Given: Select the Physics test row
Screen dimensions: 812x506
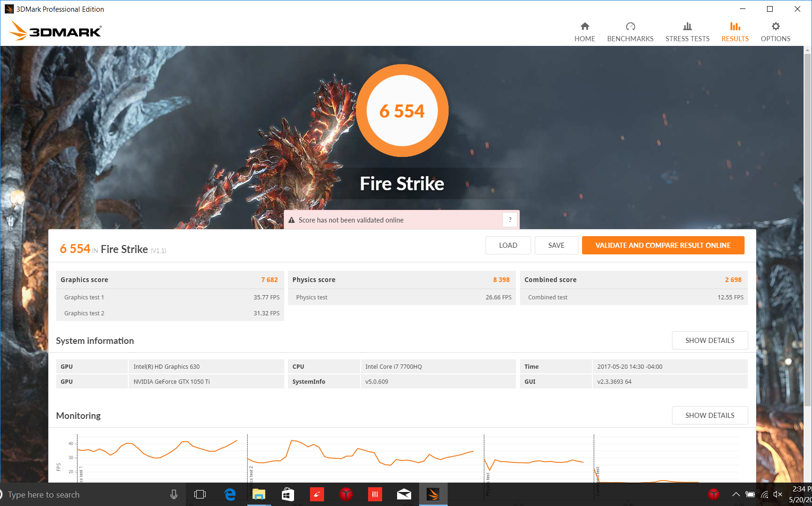Looking at the screenshot, I should click(402, 297).
